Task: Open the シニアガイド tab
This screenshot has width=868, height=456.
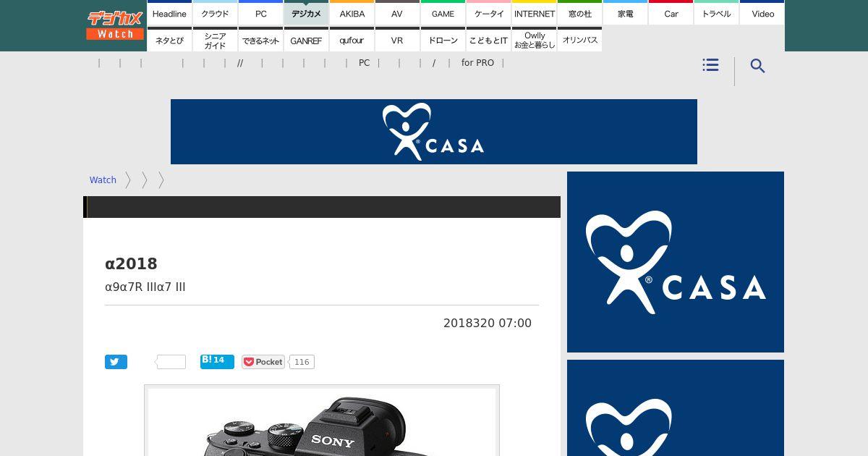Action: point(215,40)
